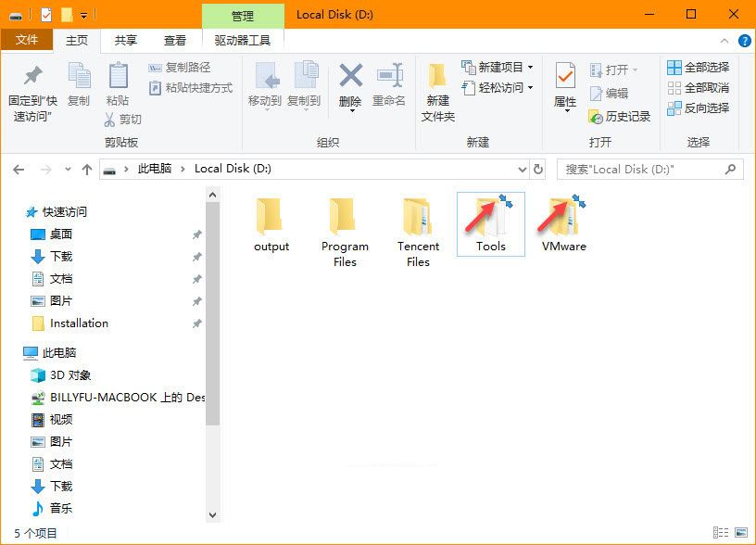The width and height of the screenshot is (756, 545).
Task: Open the Easy Access (轻松访问) dropdown
Action: coord(507,88)
